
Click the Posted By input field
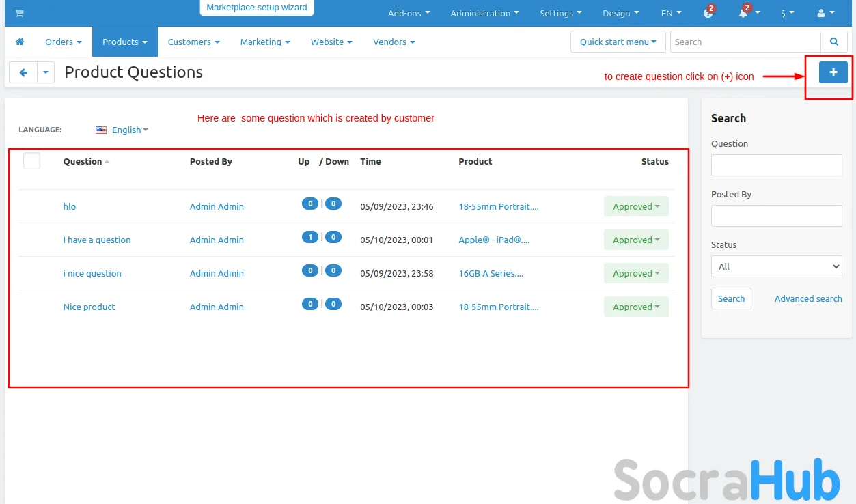click(x=776, y=216)
